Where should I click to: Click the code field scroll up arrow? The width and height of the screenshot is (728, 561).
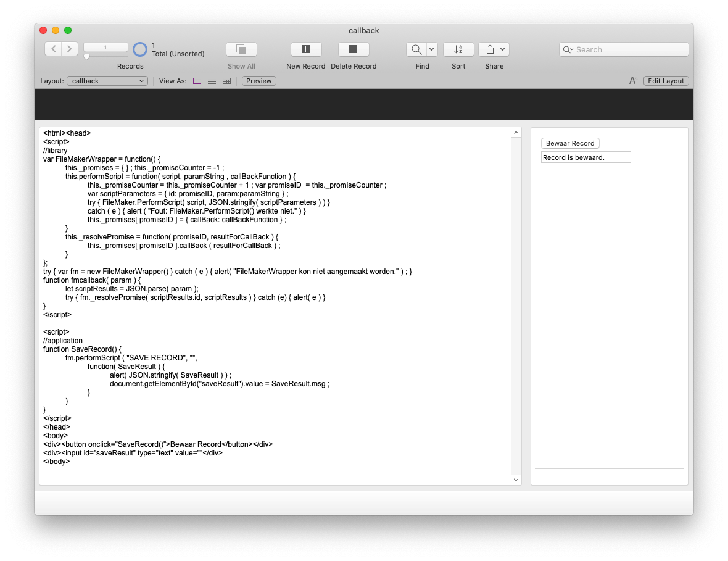click(x=516, y=133)
